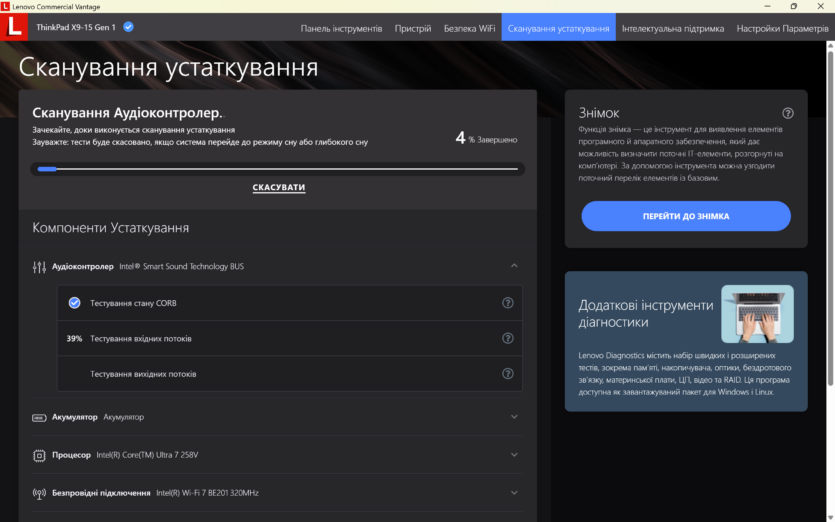Click the Тестування вихідних потоків test row
Screen dimensions: 835x522
click(x=290, y=373)
